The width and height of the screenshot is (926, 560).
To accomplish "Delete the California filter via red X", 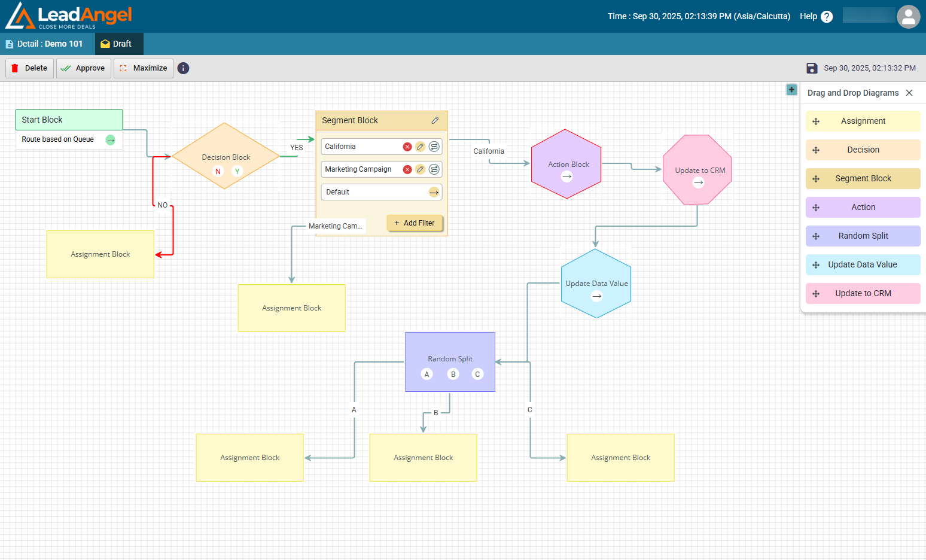I will tap(407, 147).
